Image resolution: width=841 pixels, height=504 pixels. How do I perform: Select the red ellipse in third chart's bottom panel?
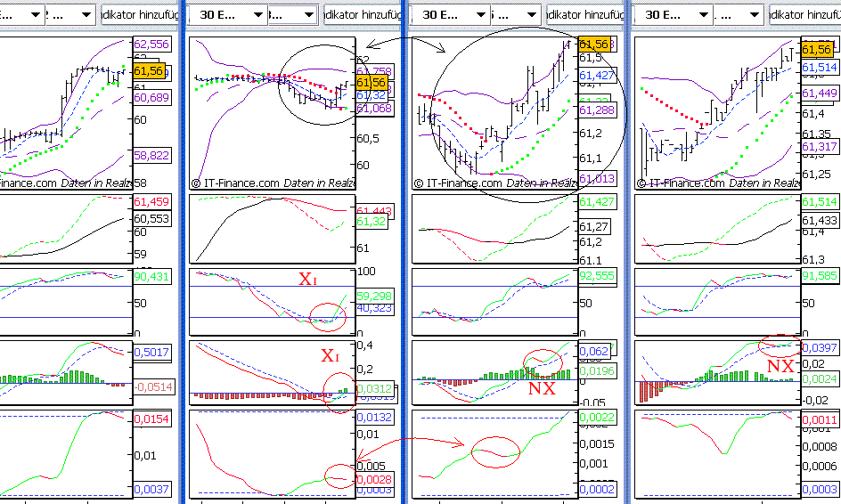[x=495, y=452]
